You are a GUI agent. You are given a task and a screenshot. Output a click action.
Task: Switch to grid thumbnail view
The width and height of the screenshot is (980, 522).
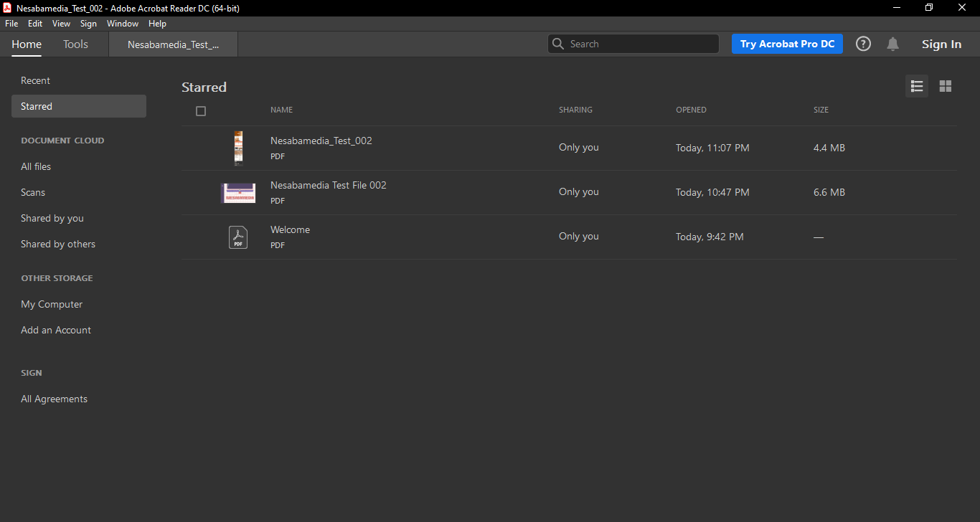tap(946, 86)
